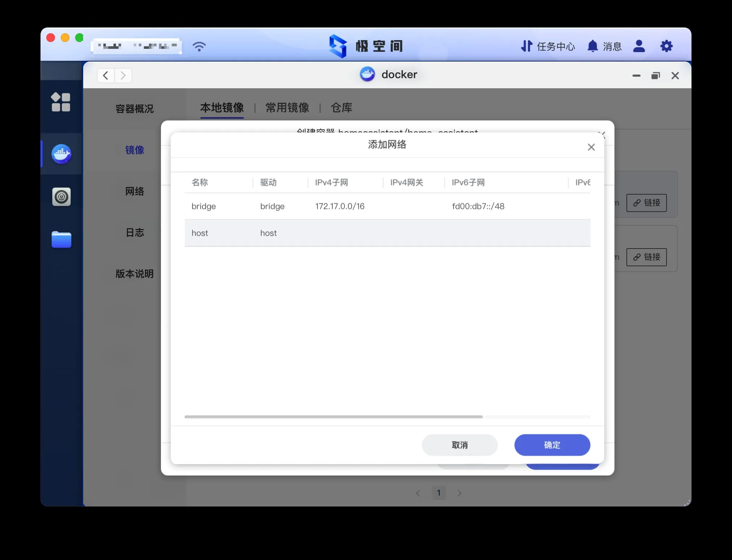Open the blue file folder icon
The height and width of the screenshot is (560, 732).
61,239
